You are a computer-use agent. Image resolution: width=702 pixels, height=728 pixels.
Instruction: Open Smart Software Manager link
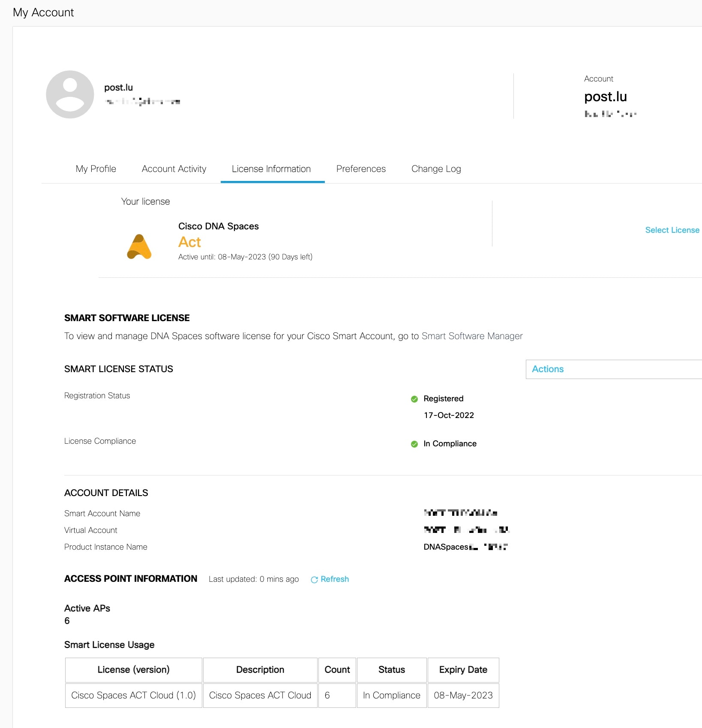472,336
